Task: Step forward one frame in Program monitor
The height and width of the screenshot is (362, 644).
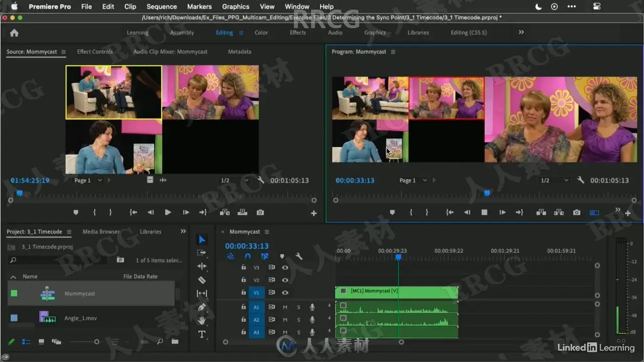Action: [x=502, y=213]
